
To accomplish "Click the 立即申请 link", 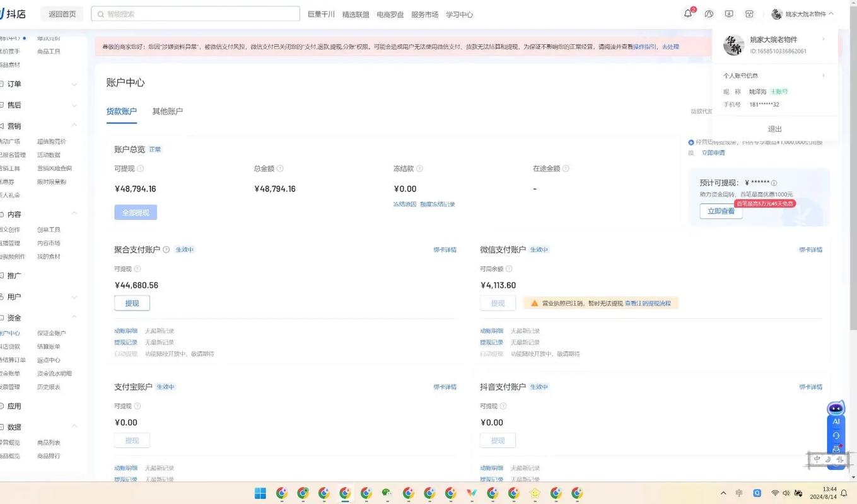I will click(713, 152).
